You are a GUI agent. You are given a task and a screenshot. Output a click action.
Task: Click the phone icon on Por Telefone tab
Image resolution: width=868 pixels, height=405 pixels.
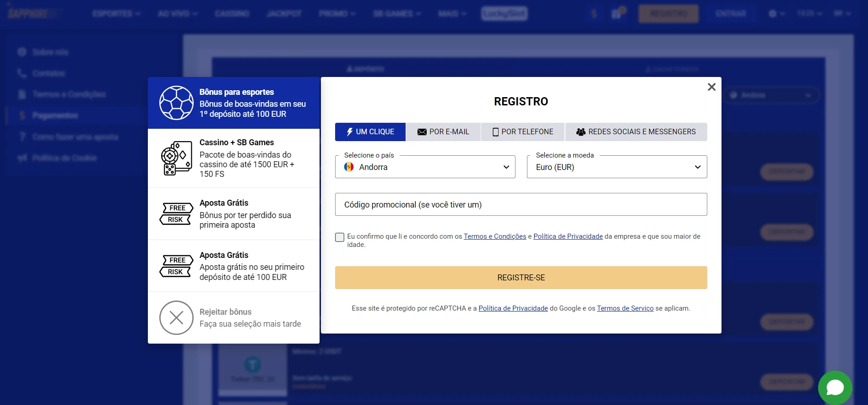[x=495, y=132]
